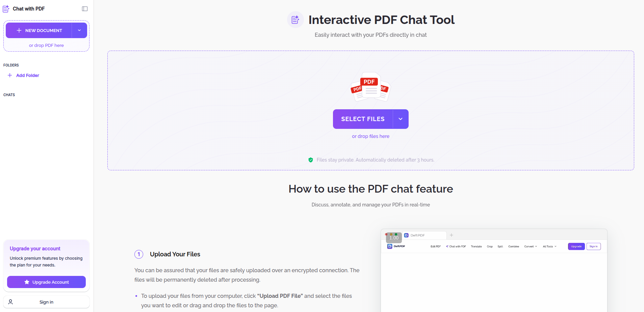The height and width of the screenshot is (312, 644).
Task: Open the NEW DOCUMENT dropdown chevron
Action: coord(79,30)
